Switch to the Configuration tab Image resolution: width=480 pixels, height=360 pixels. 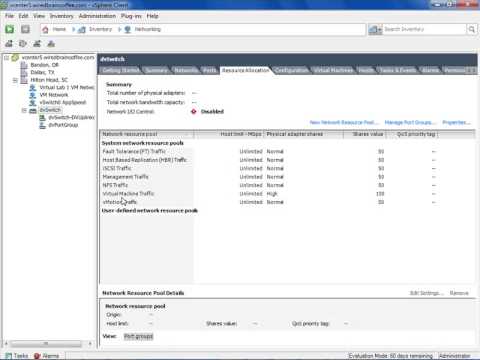(x=292, y=70)
